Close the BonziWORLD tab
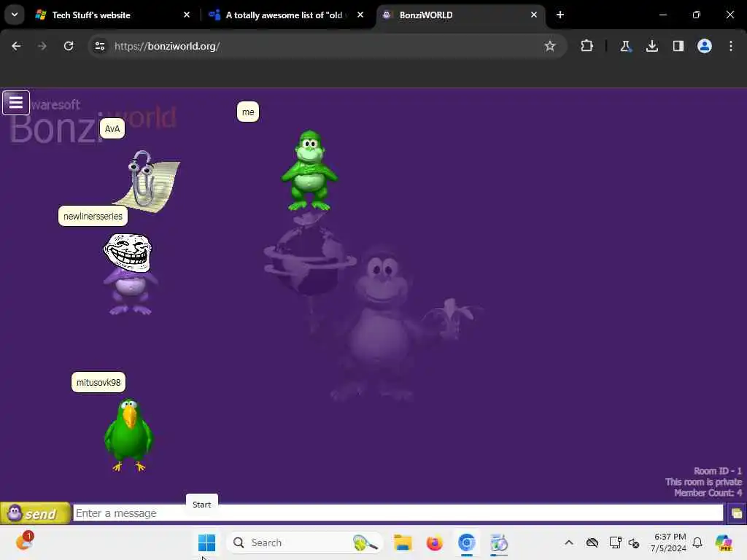 point(533,15)
